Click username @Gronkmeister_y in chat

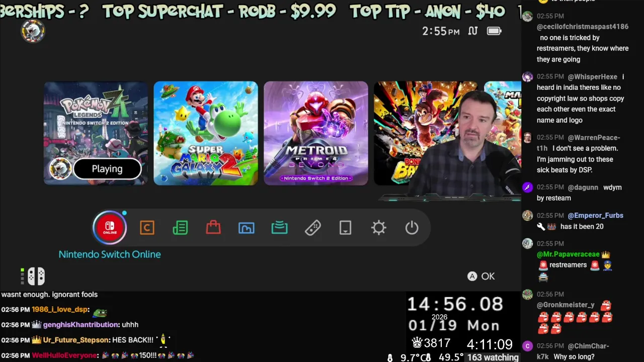point(566,305)
